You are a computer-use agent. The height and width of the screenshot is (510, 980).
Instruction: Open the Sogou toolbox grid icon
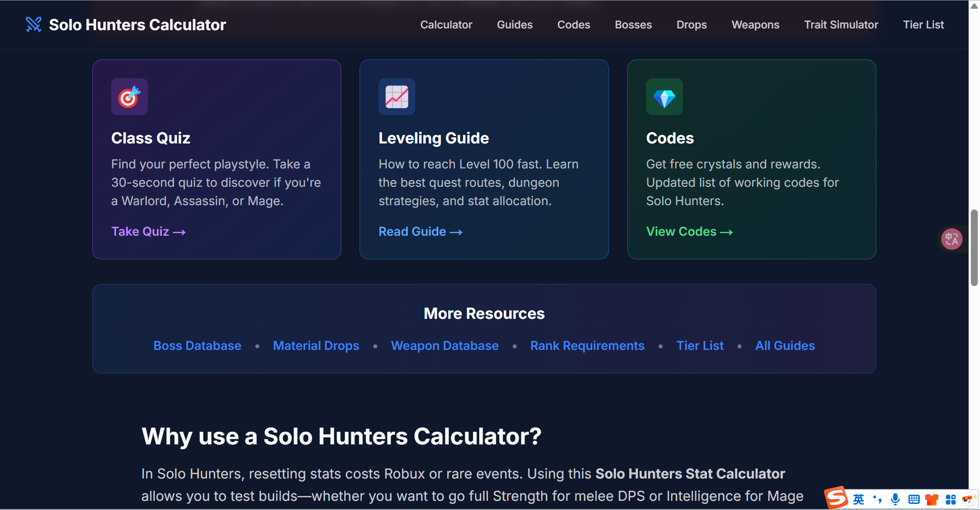pos(951,499)
